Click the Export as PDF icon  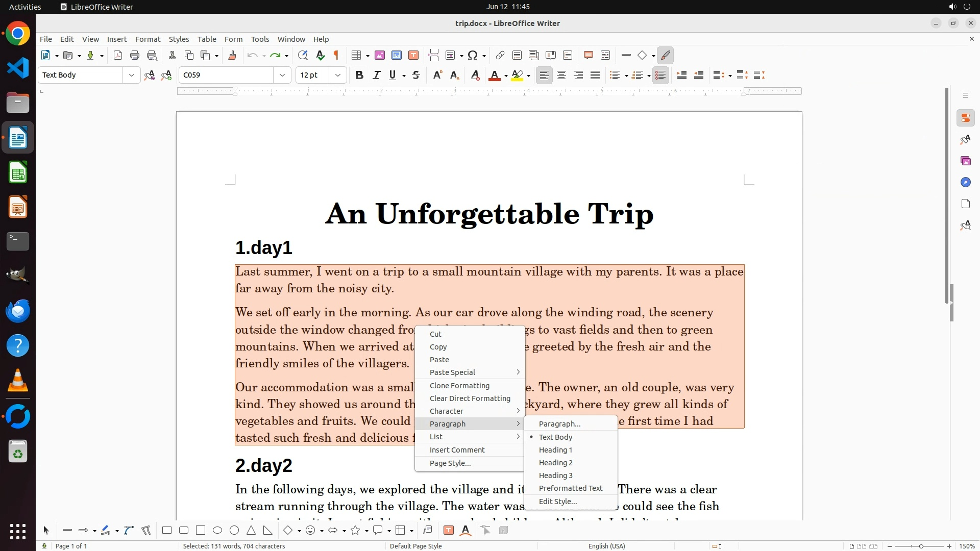pyautogui.click(x=118, y=55)
